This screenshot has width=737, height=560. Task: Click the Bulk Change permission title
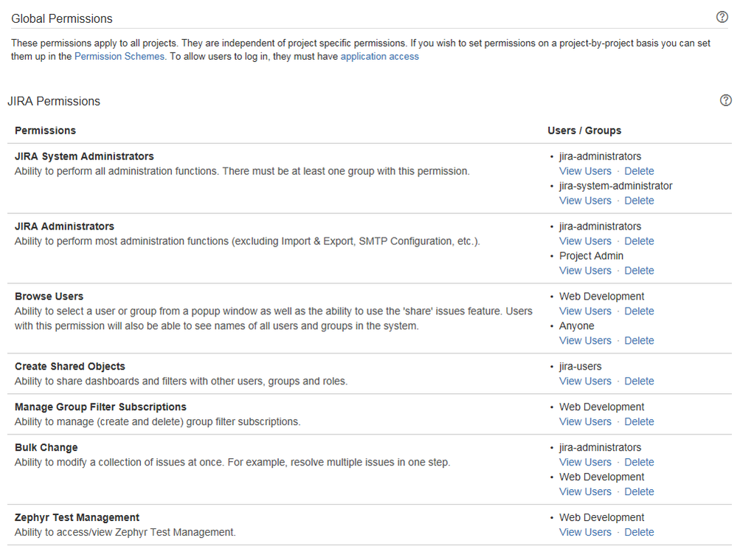[x=46, y=448]
